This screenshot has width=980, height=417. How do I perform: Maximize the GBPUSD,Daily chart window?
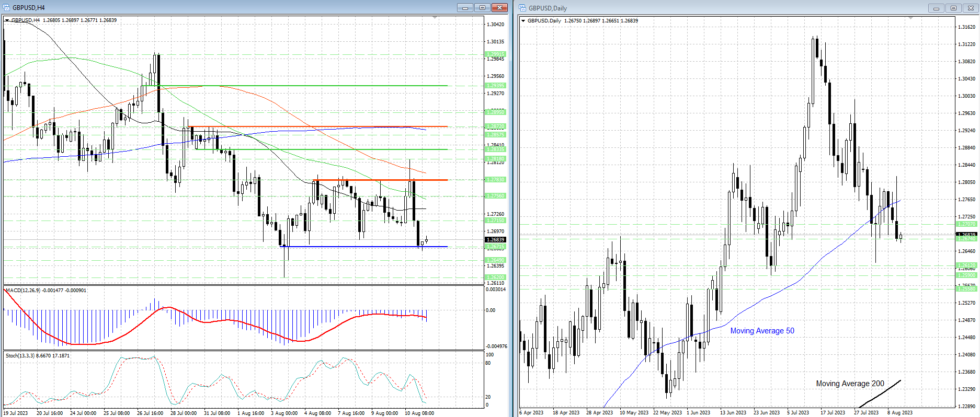[x=953, y=8]
